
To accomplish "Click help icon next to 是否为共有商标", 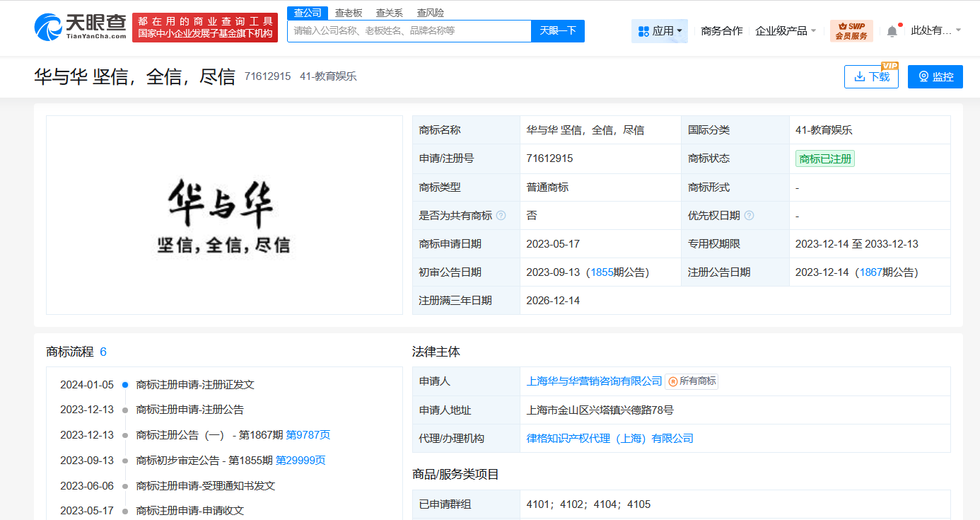I will tap(501, 215).
